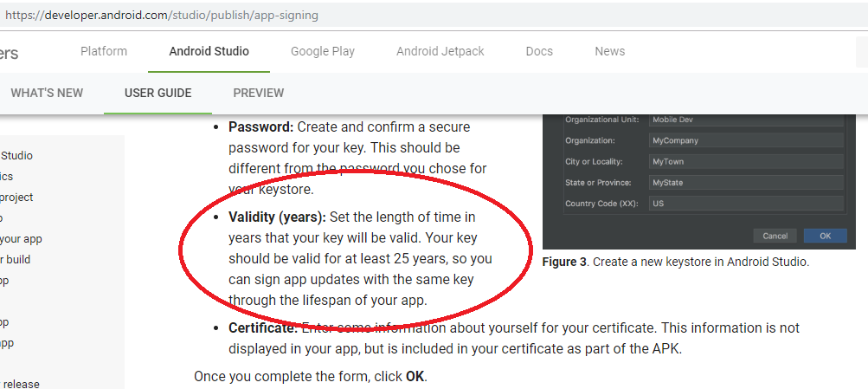
Task: Click the City or Locality field MyTown
Action: [x=746, y=162]
